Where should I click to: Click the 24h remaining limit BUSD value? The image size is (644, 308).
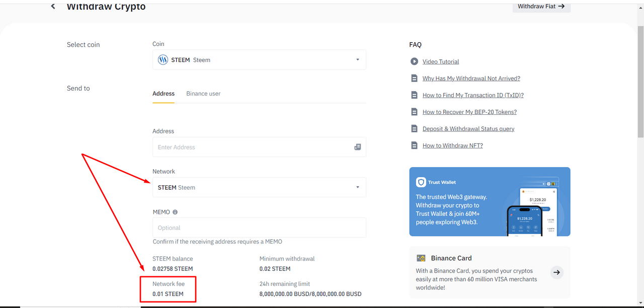(x=310, y=294)
